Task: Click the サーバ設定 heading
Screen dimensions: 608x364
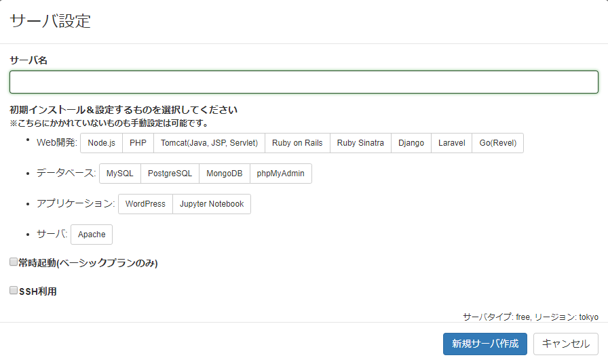Action: [x=50, y=21]
